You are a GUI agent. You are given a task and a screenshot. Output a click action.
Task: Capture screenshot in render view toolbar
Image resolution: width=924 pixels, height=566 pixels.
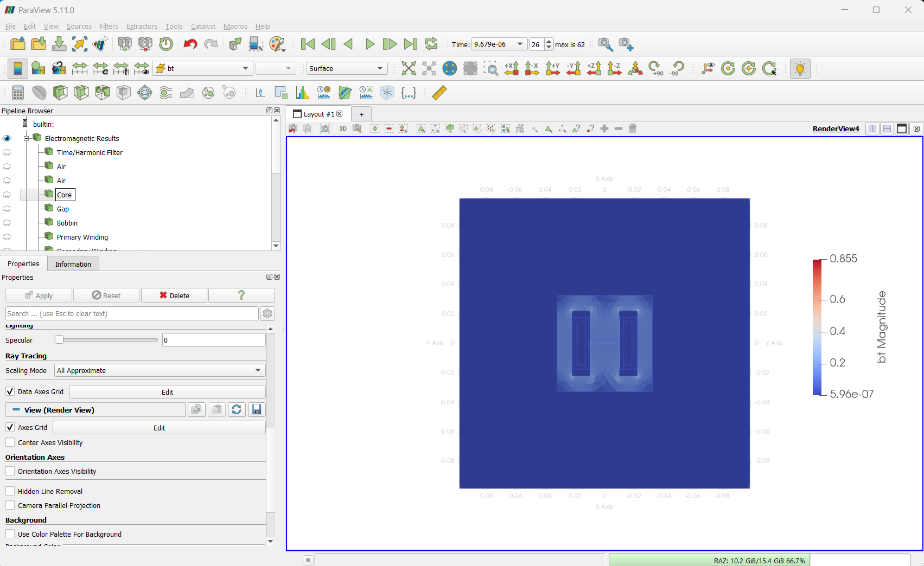click(325, 128)
